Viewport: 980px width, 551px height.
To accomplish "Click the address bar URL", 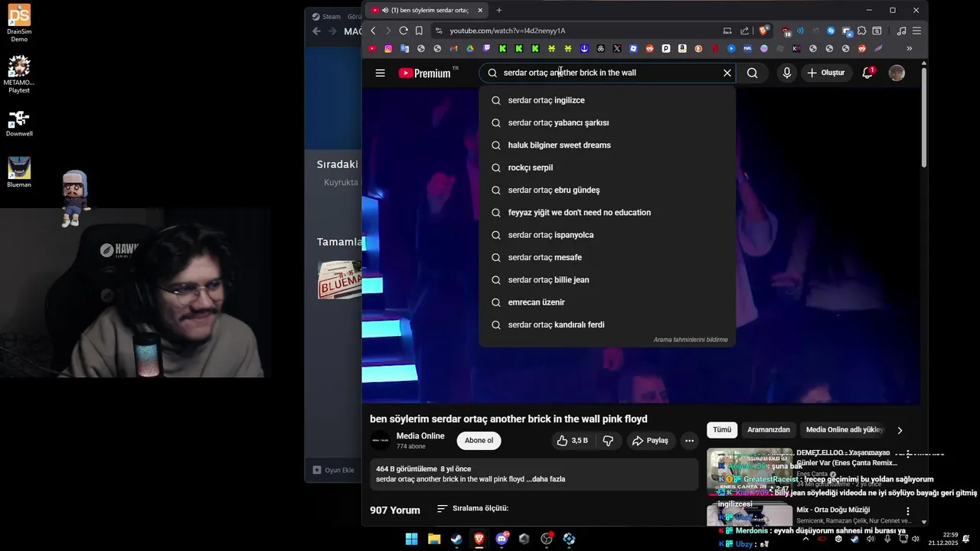I will (507, 31).
